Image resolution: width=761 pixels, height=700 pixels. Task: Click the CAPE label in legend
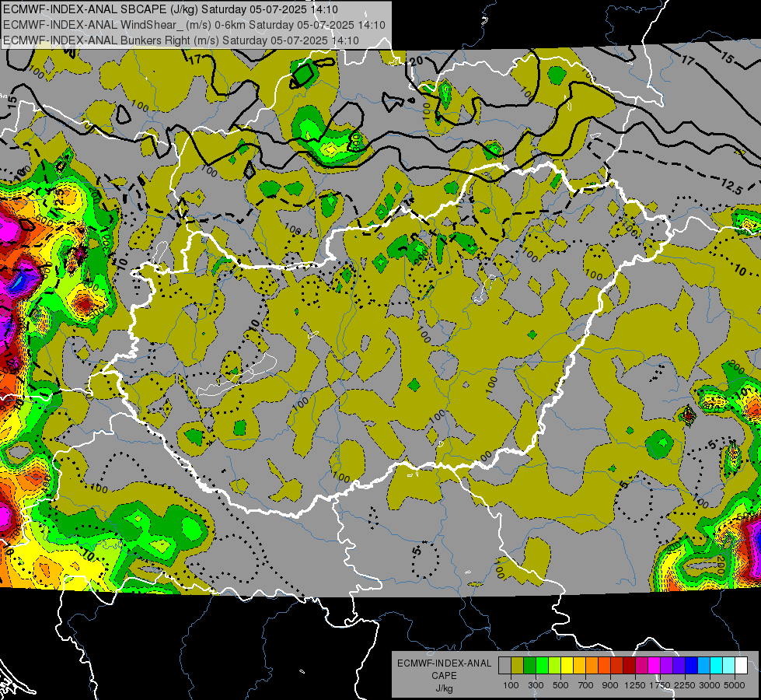pyautogui.click(x=444, y=675)
